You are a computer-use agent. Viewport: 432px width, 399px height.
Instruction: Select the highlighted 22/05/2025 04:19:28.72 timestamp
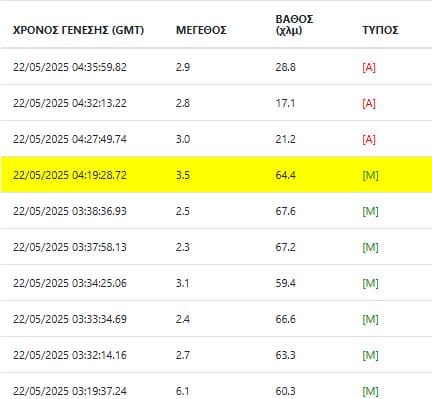70,175
